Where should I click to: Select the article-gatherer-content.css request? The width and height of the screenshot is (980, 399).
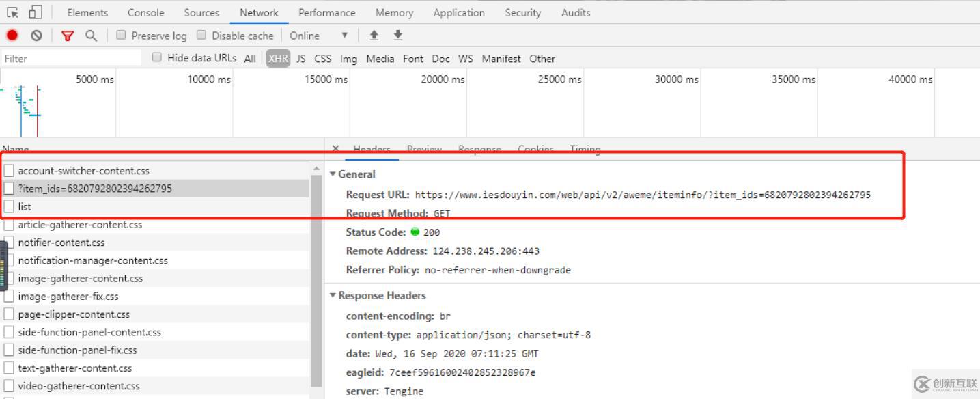(156, 225)
